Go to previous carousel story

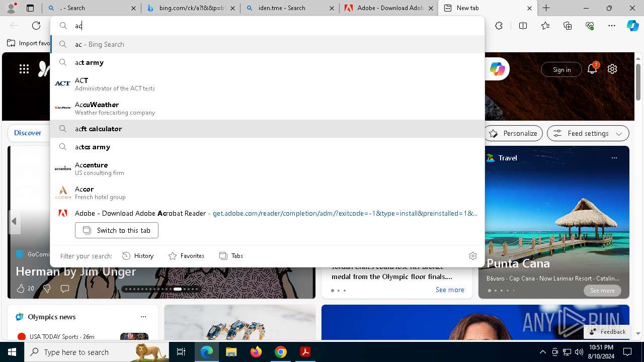pyautogui.click(x=14, y=221)
